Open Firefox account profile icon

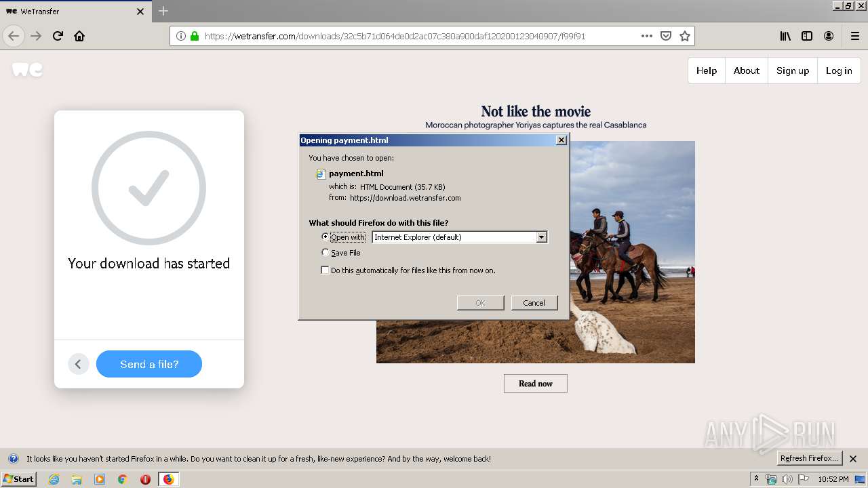point(829,36)
